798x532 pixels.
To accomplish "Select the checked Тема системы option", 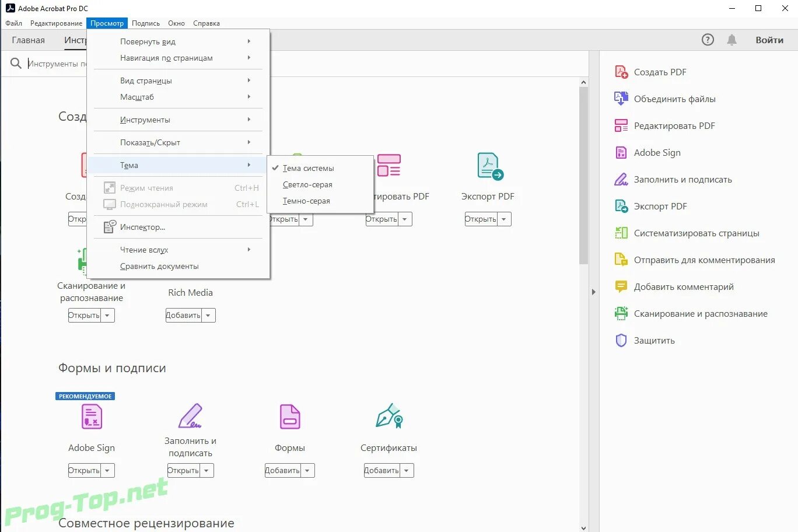I will 320,168.
